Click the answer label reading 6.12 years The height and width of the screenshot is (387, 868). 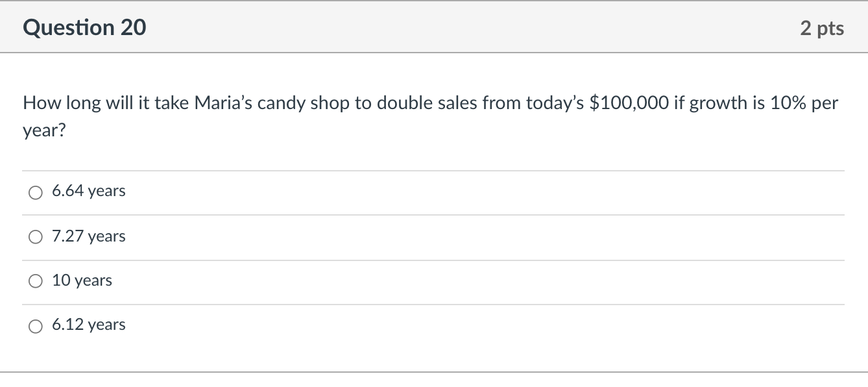(x=89, y=325)
